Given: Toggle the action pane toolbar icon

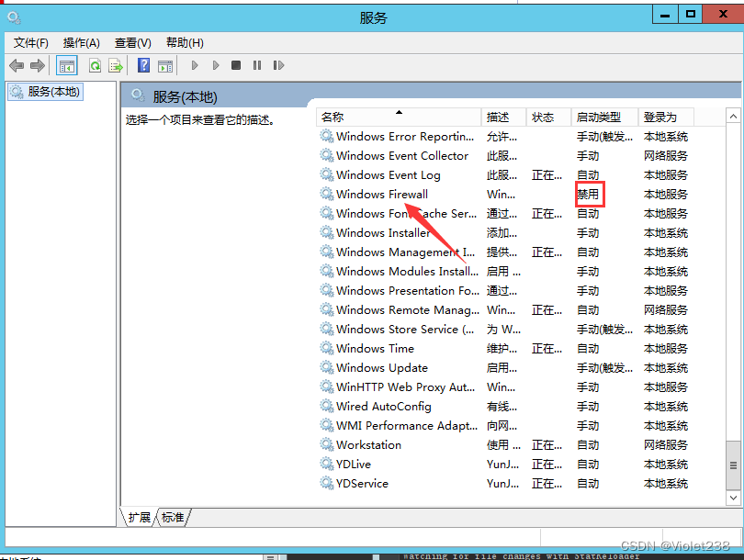Looking at the screenshot, I should click(165, 65).
